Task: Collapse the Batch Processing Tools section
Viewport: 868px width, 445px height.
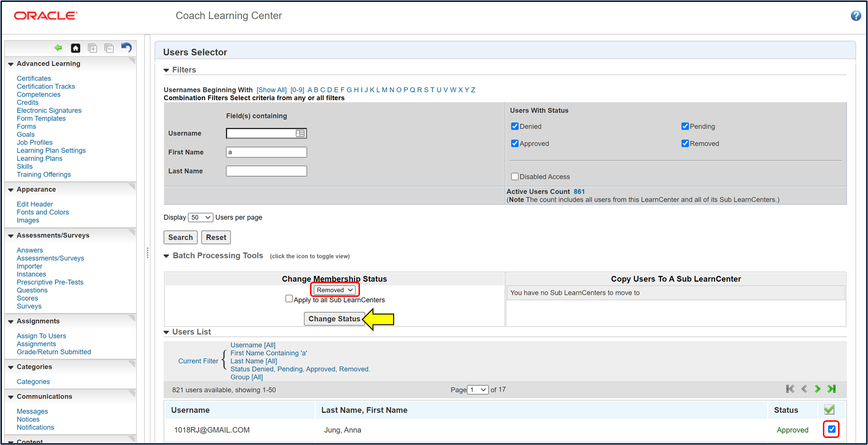Action: click(x=166, y=256)
